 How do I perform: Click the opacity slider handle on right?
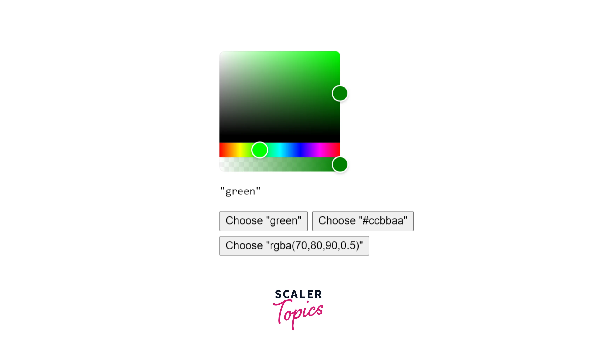(341, 164)
